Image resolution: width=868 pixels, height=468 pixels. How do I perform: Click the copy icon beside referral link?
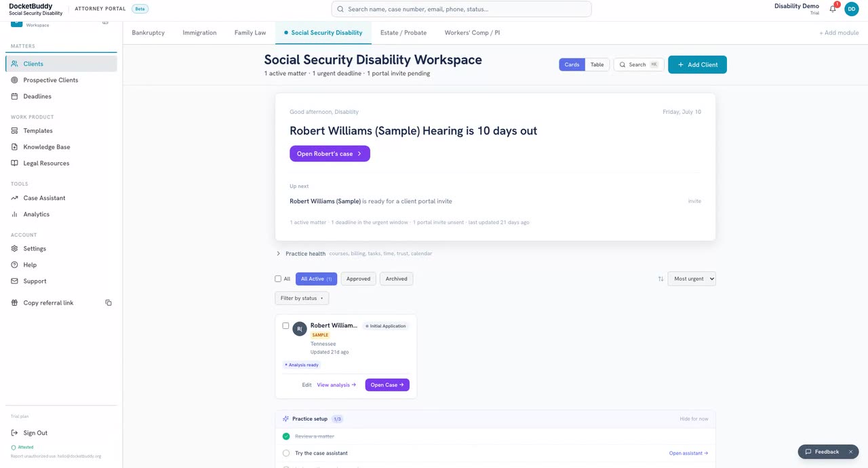108,303
